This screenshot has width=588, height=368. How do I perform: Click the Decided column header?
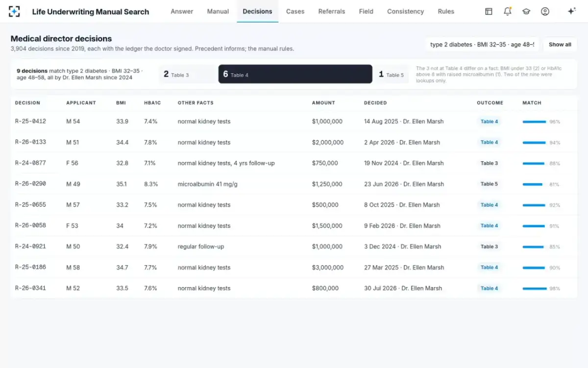click(x=375, y=103)
